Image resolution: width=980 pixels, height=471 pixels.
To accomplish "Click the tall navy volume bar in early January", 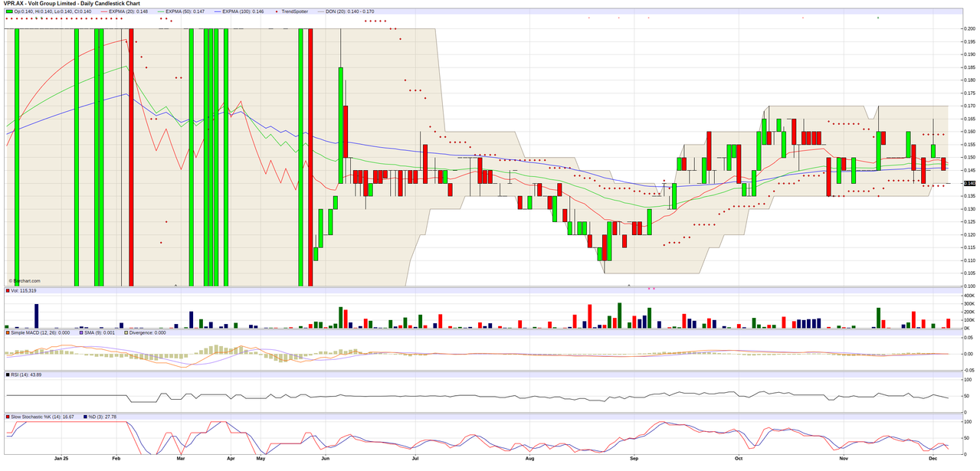I will coord(35,316).
